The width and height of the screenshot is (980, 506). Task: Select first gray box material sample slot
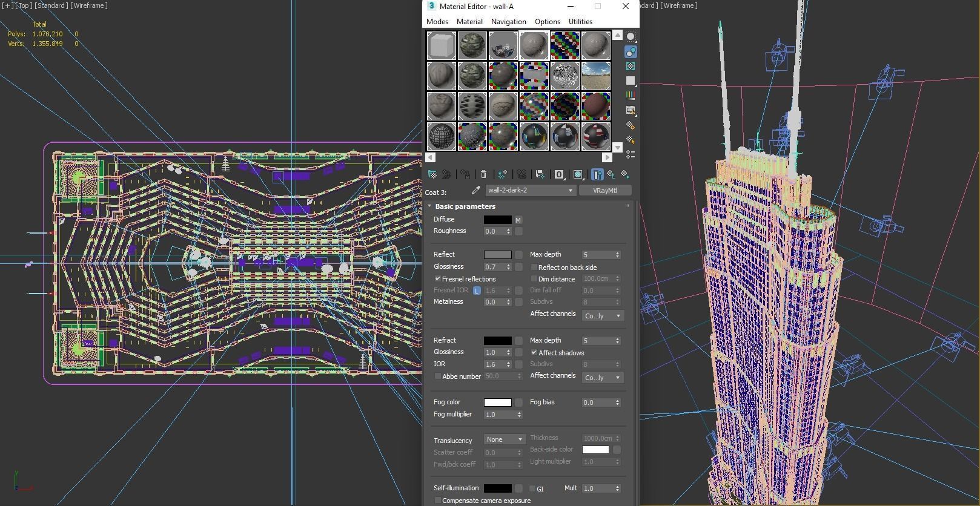[442, 45]
